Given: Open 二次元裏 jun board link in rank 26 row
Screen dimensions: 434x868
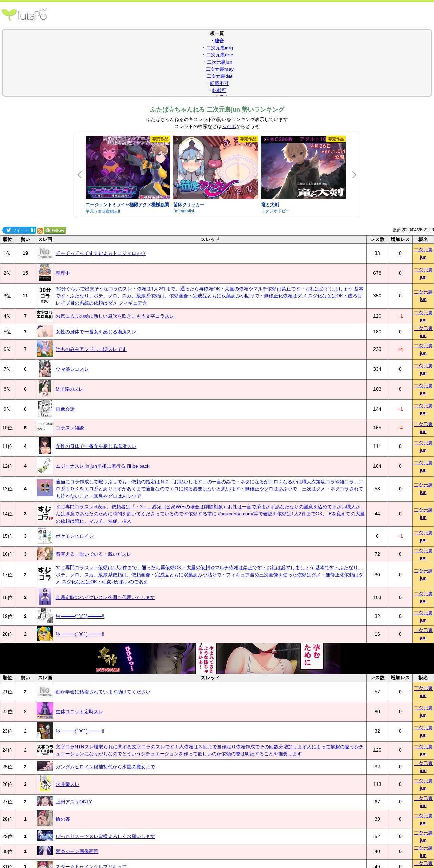Looking at the screenshot, I should coord(423,785).
